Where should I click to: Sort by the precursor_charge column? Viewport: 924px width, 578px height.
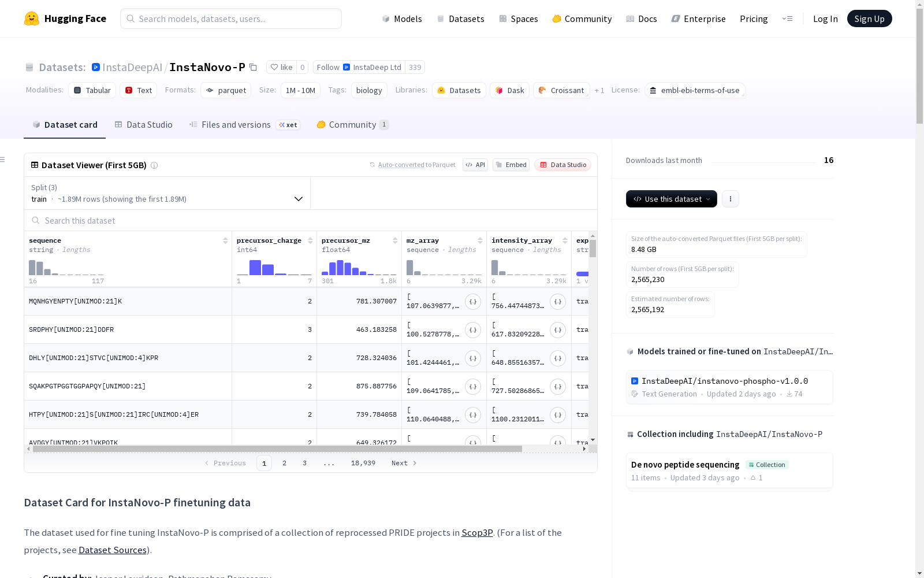pos(310,240)
